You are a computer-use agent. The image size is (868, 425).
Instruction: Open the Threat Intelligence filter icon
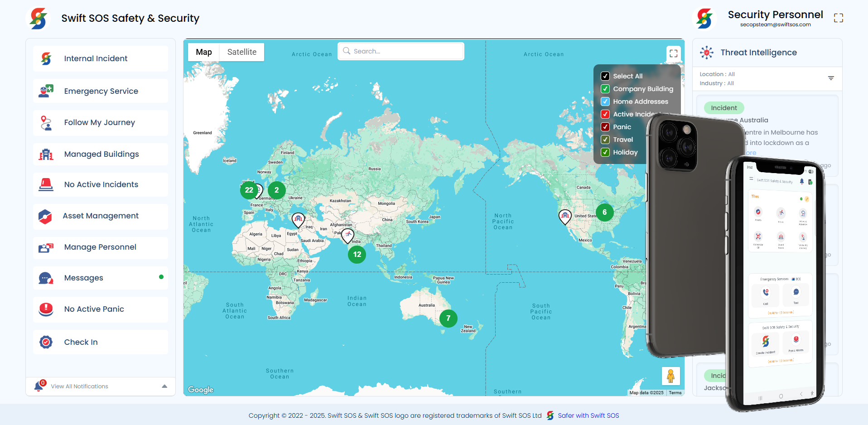pos(831,78)
